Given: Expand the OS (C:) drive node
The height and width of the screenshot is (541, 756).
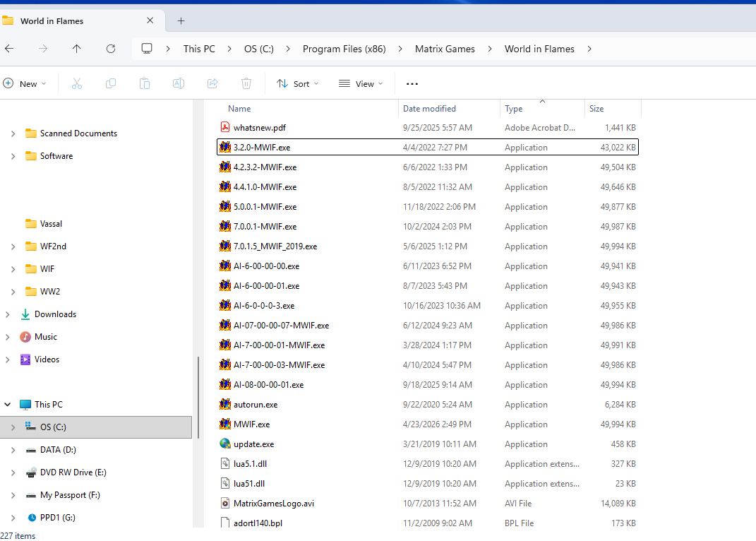Looking at the screenshot, I should point(13,427).
